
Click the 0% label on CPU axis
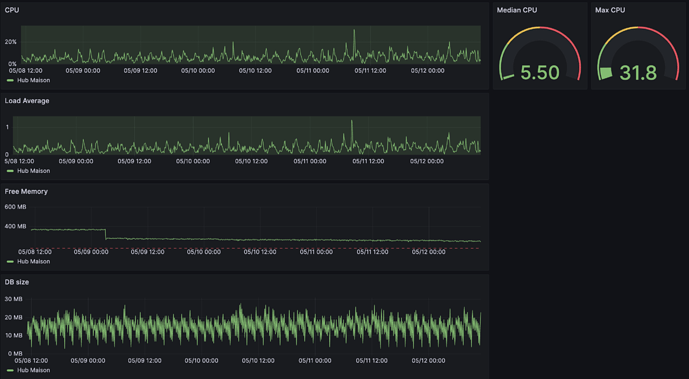click(12, 64)
